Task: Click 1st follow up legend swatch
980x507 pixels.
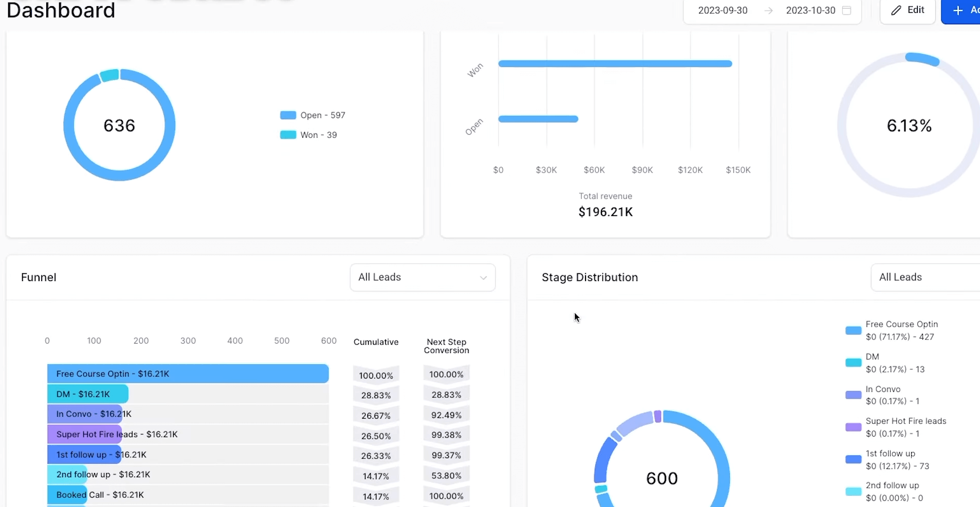Action: [853, 459]
